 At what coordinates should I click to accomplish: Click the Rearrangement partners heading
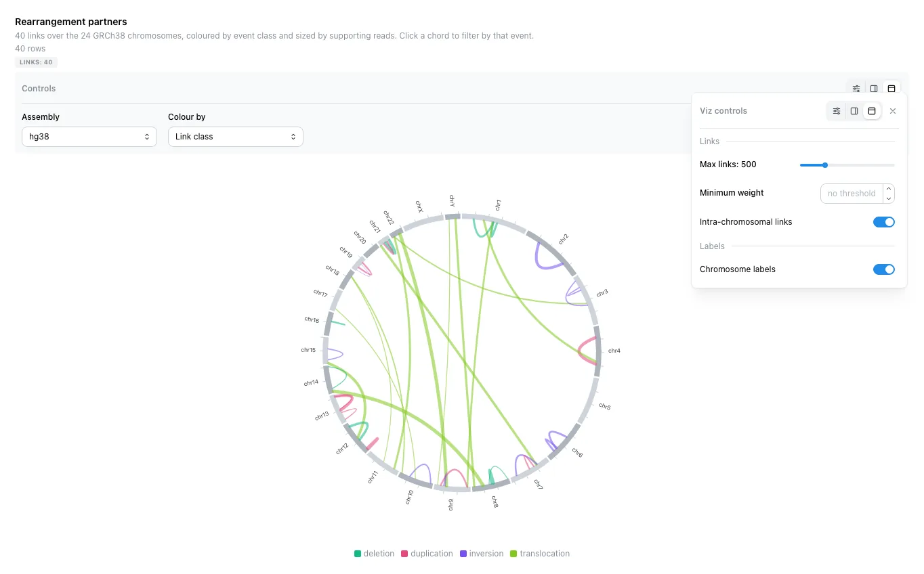(71, 22)
